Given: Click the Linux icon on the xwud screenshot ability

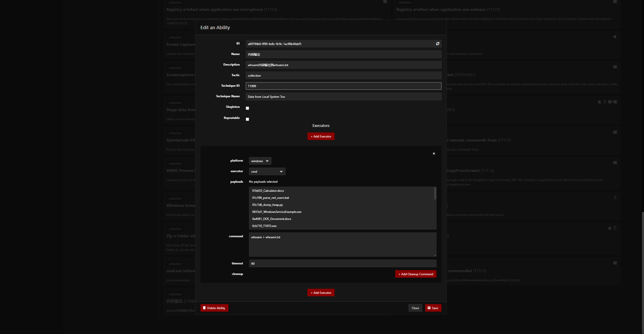Looking at the screenshot, I should pos(615,197).
